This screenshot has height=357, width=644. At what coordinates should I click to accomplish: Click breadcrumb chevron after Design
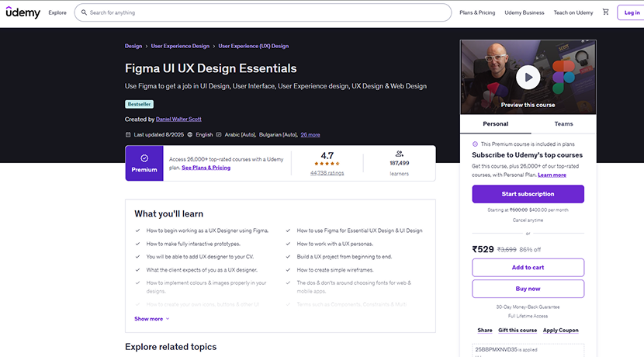[x=146, y=46]
